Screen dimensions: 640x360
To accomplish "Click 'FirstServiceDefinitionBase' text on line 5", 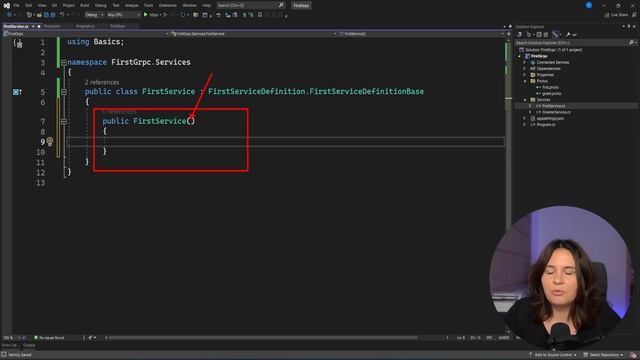I will pyautogui.click(x=367, y=92).
